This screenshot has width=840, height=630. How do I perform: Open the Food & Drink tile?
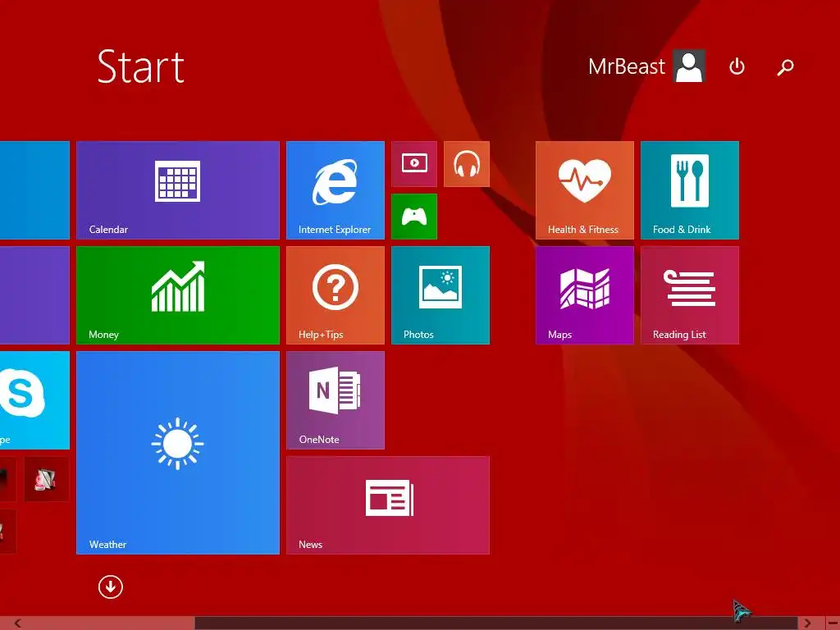point(689,190)
